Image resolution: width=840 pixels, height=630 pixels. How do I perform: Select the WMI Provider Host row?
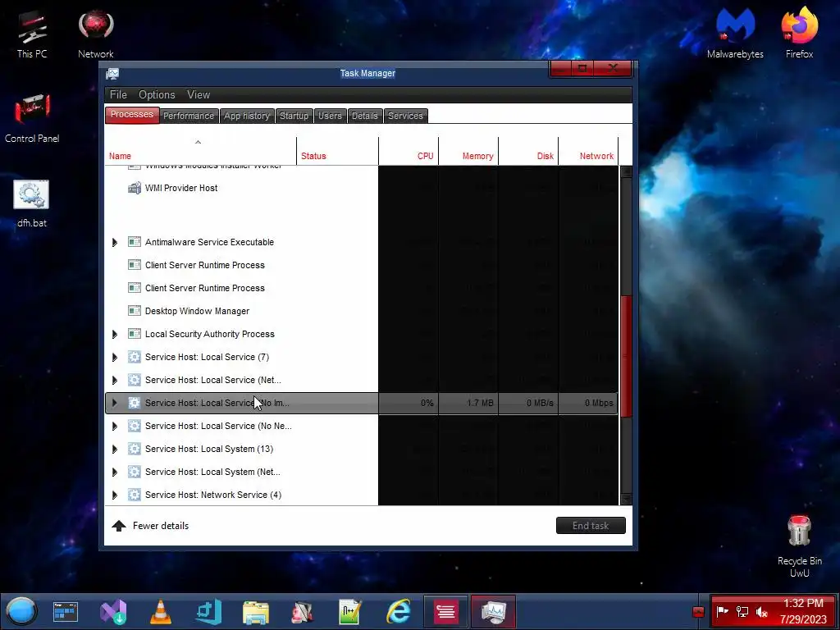[x=362, y=188]
